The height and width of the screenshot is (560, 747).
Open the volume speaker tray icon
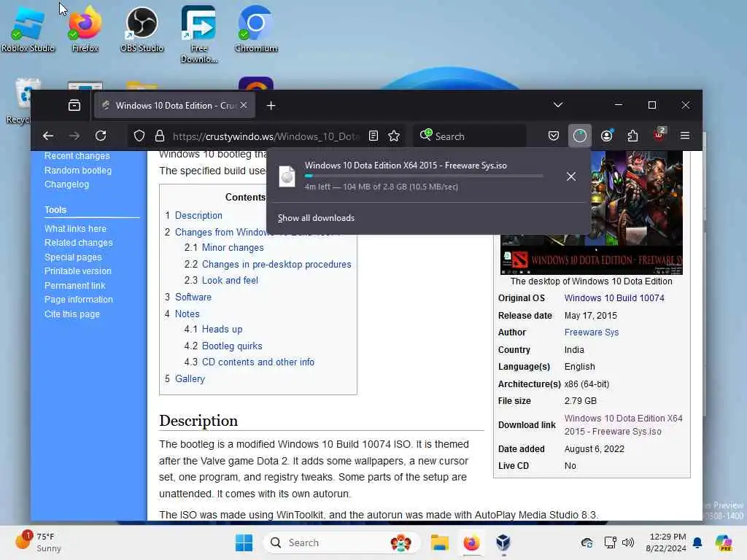pos(628,542)
